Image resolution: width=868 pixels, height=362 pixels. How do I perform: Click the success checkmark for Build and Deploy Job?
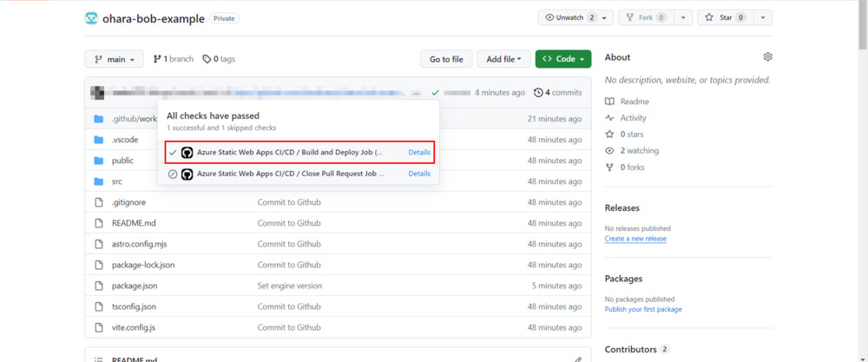click(x=173, y=152)
